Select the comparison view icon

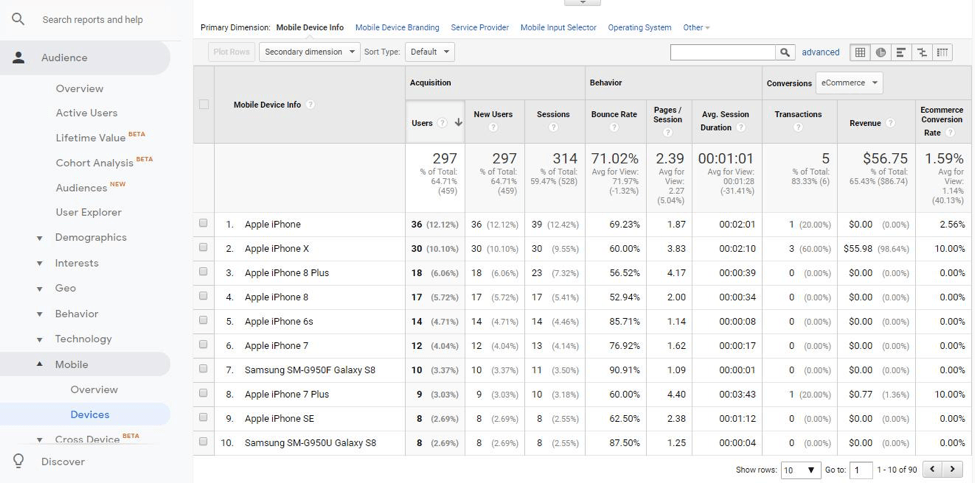[921, 52]
